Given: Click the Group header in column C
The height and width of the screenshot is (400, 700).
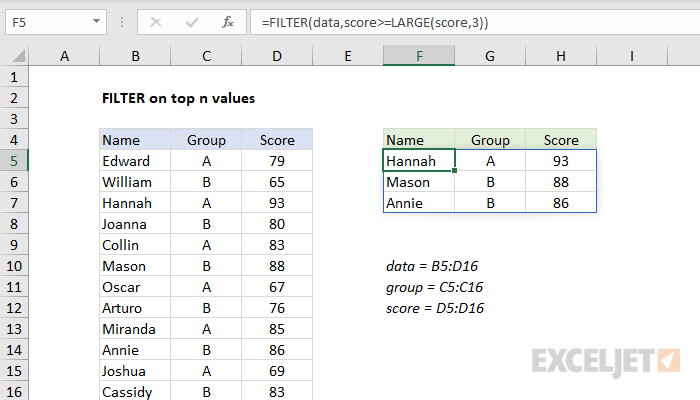Looking at the screenshot, I should pyautogui.click(x=206, y=140).
